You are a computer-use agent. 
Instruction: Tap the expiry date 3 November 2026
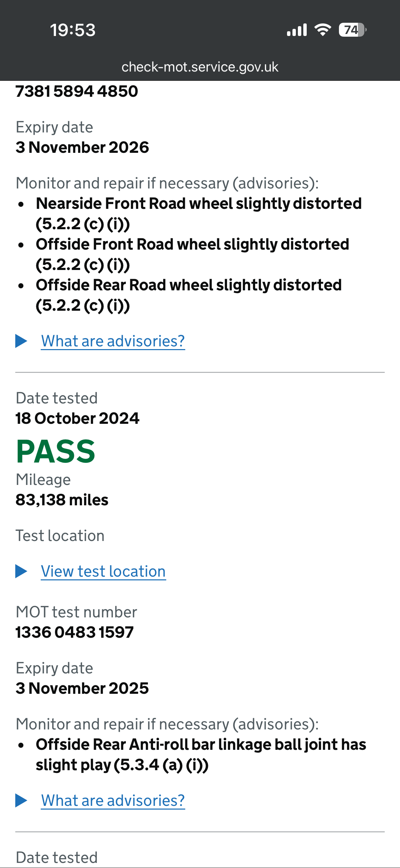[82, 147]
